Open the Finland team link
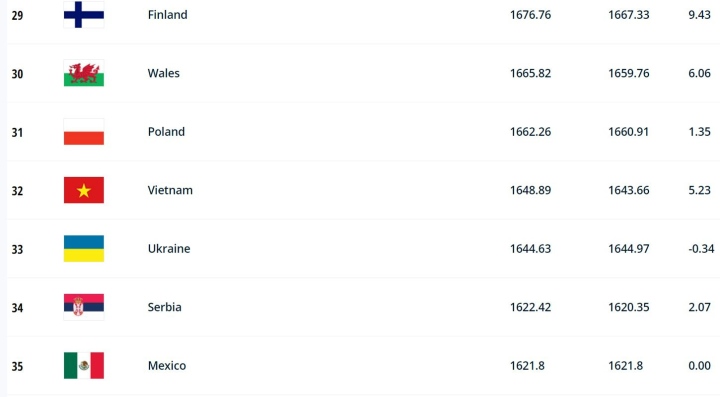 coord(168,15)
